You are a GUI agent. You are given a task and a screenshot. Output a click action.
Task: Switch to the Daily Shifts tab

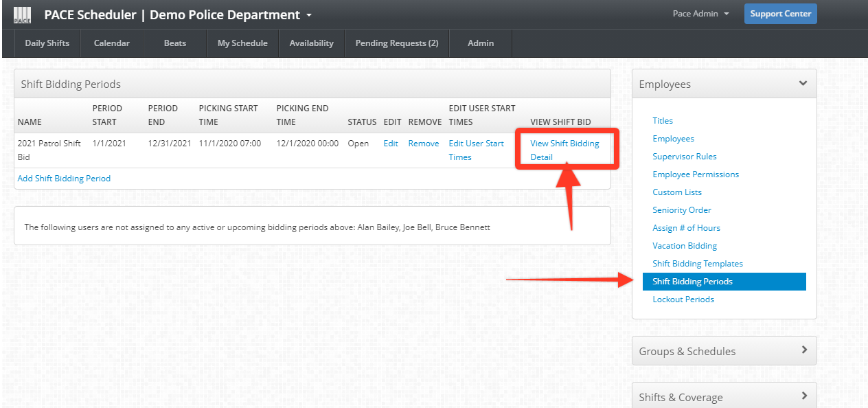(47, 43)
